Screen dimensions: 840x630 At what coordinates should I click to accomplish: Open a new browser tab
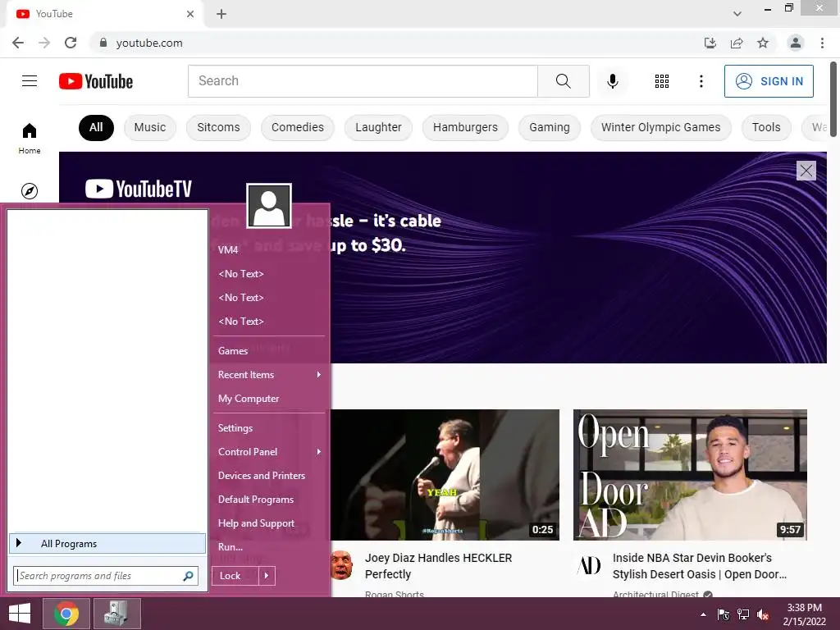pyautogui.click(x=221, y=14)
